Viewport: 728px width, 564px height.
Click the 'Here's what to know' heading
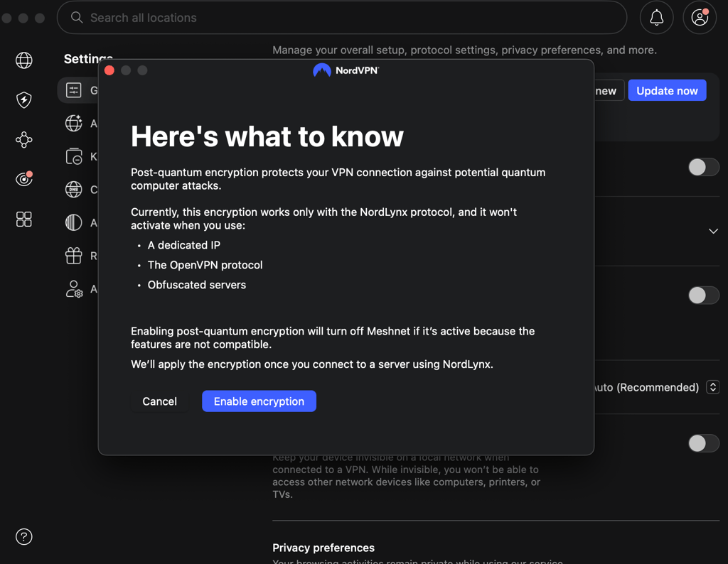pyautogui.click(x=267, y=136)
